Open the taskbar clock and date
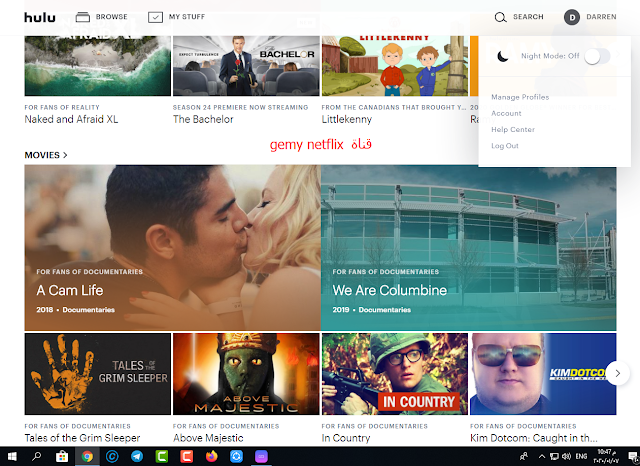This screenshot has width=640, height=466. point(606,456)
